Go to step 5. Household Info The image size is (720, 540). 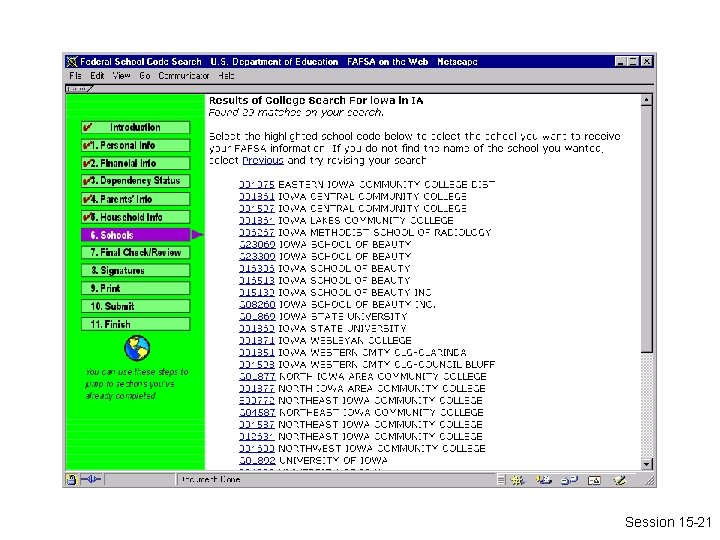[x=135, y=217]
